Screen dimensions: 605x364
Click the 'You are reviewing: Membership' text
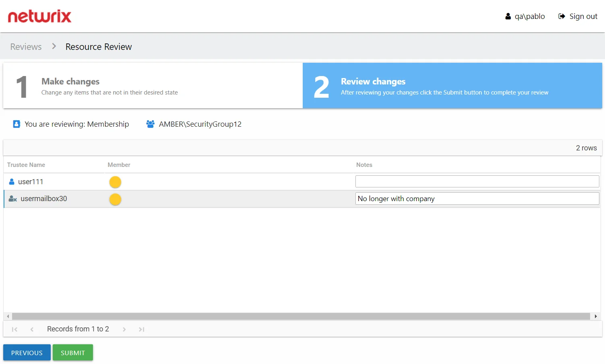(x=77, y=124)
